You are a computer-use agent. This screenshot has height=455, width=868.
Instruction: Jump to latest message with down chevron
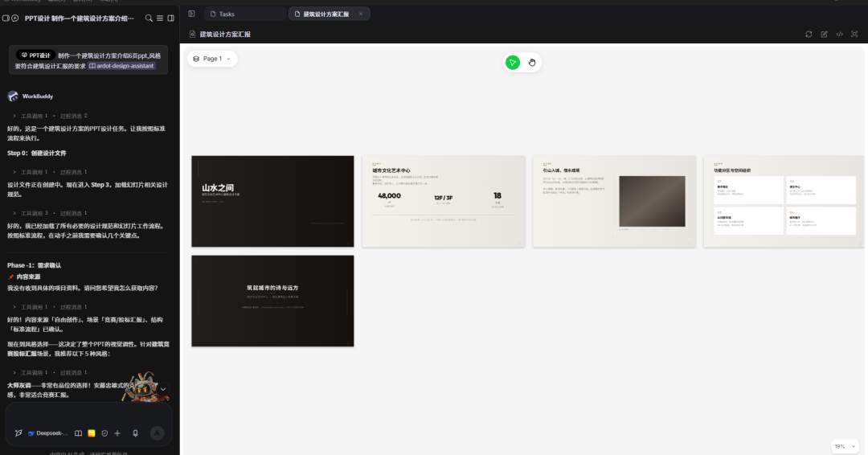tap(163, 389)
